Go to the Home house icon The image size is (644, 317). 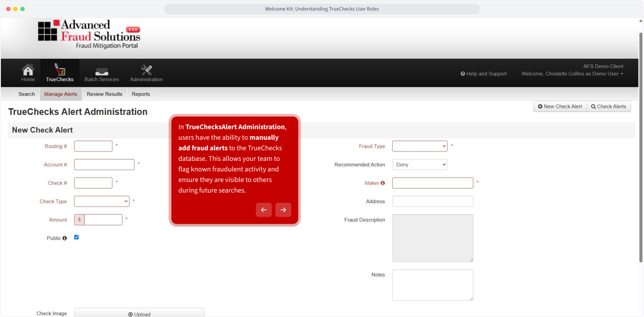28,70
